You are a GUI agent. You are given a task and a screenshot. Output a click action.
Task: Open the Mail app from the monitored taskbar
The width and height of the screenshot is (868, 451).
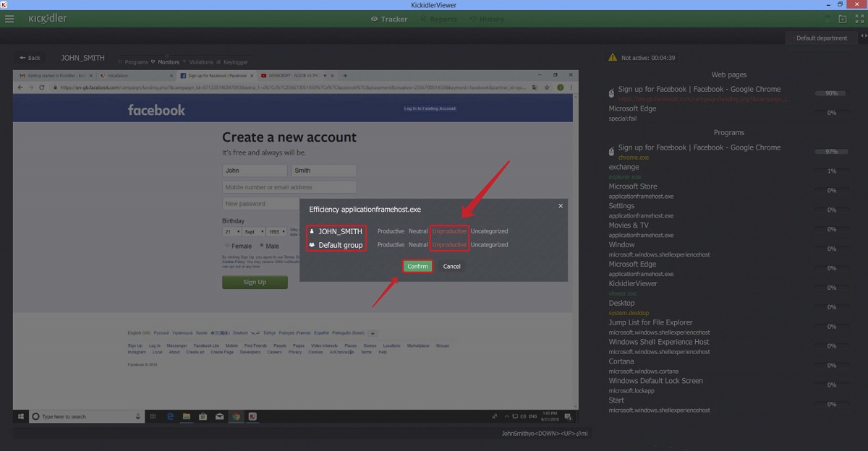click(x=219, y=416)
